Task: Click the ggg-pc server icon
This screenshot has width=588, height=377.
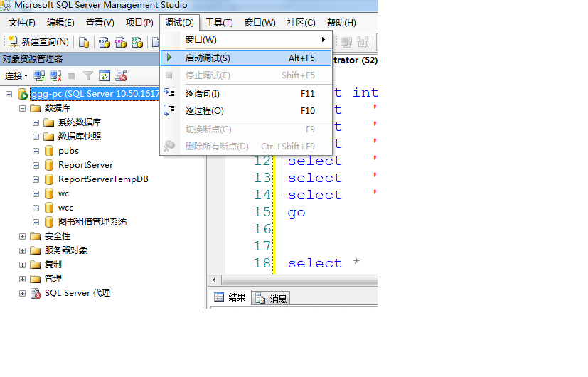Action: coord(23,94)
